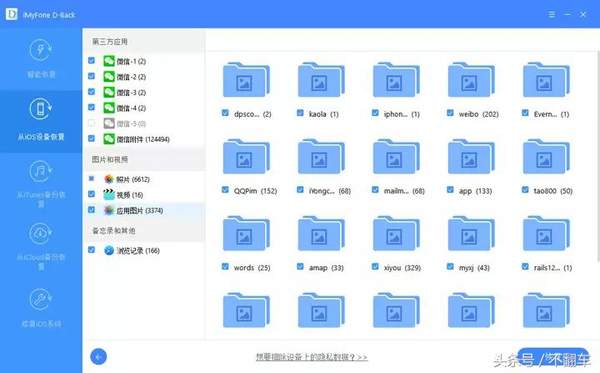Viewport: 600px width, 373px height.
Task: Click the Photos icon beside 照片 (6612)
Action: click(109, 179)
